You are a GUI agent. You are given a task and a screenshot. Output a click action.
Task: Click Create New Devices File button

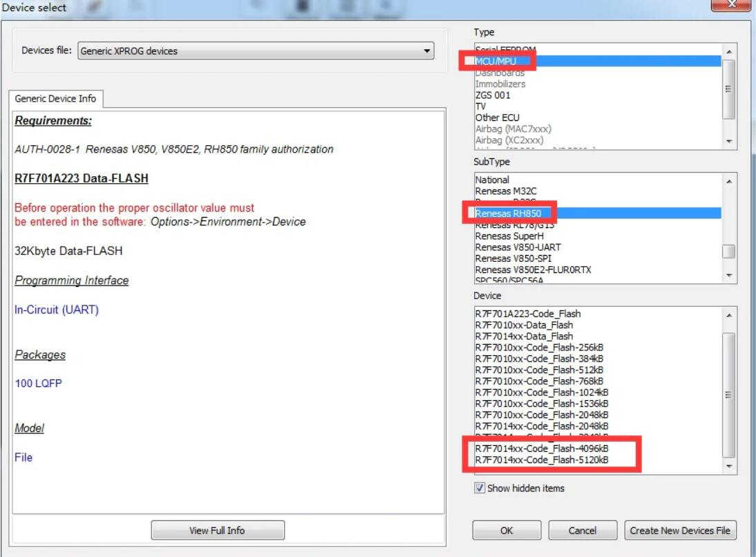[680, 531]
